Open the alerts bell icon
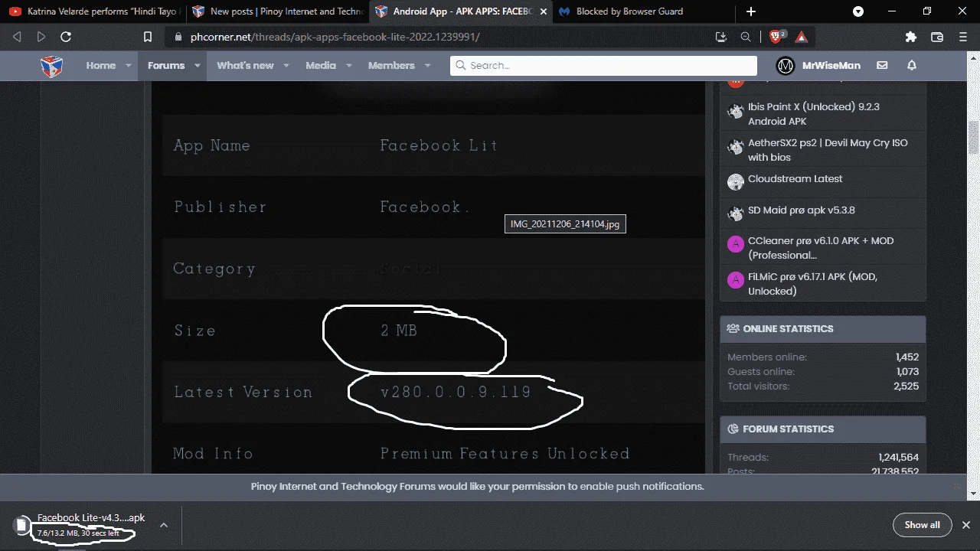This screenshot has height=551, width=980. coord(912,66)
